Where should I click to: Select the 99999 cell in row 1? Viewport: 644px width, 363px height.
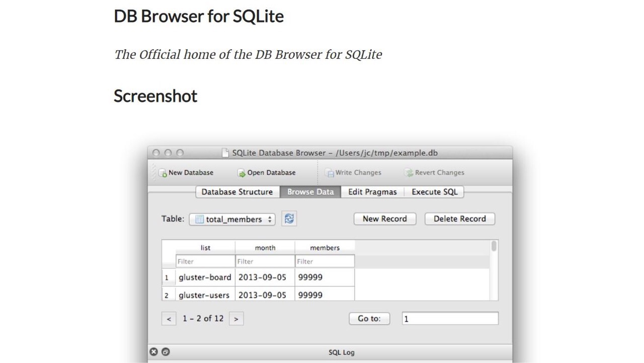(x=325, y=277)
